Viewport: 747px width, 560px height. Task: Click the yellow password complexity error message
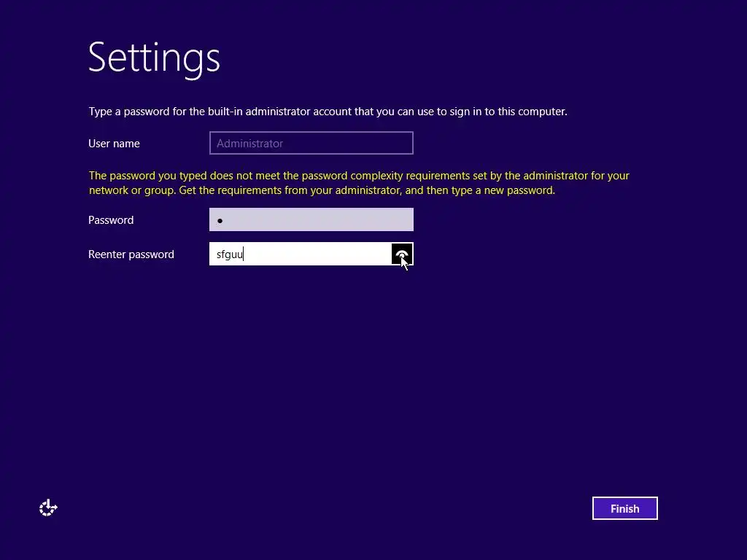pyautogui.click(x=359, y=183)
